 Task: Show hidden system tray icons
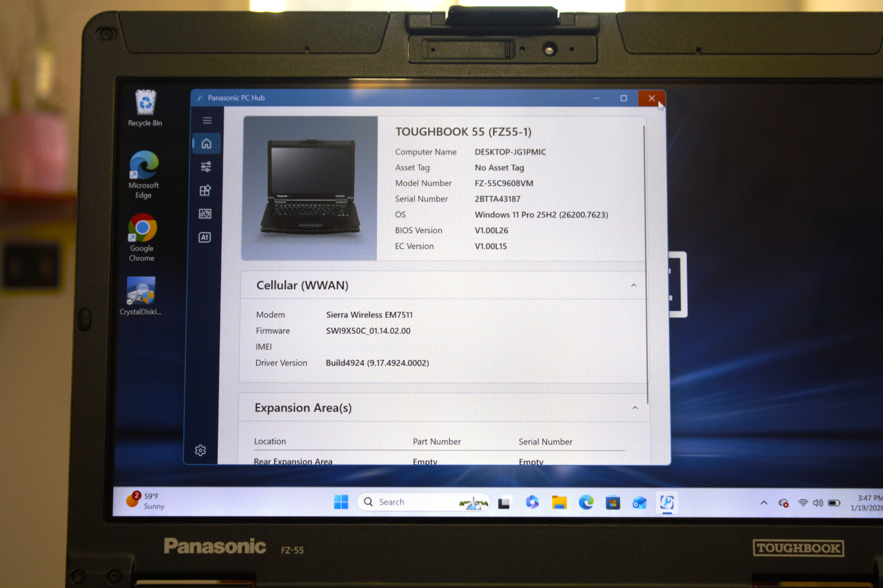(x=764, y=503)
